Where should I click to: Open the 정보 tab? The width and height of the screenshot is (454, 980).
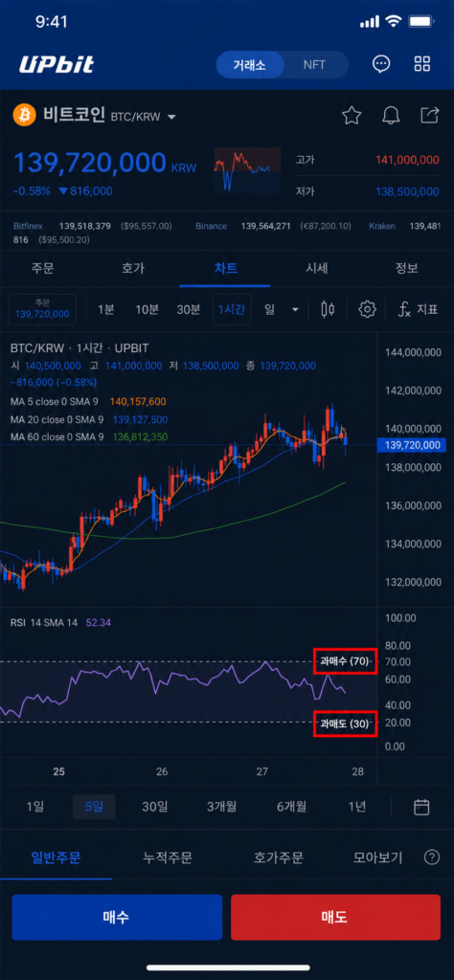(x=407, y=268)
